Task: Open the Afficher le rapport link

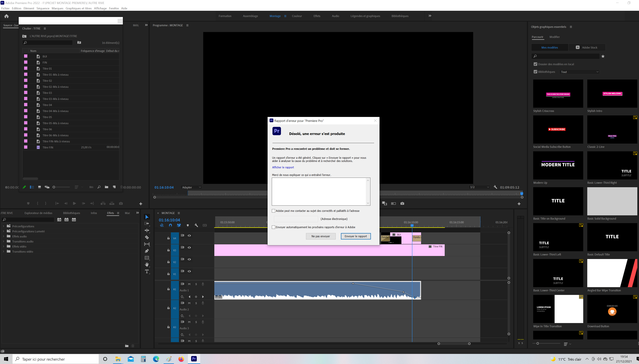Action: point(283,168)
